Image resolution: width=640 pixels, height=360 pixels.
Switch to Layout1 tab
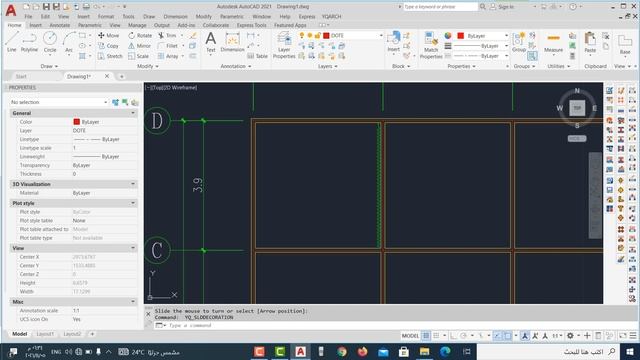(45, 334)
